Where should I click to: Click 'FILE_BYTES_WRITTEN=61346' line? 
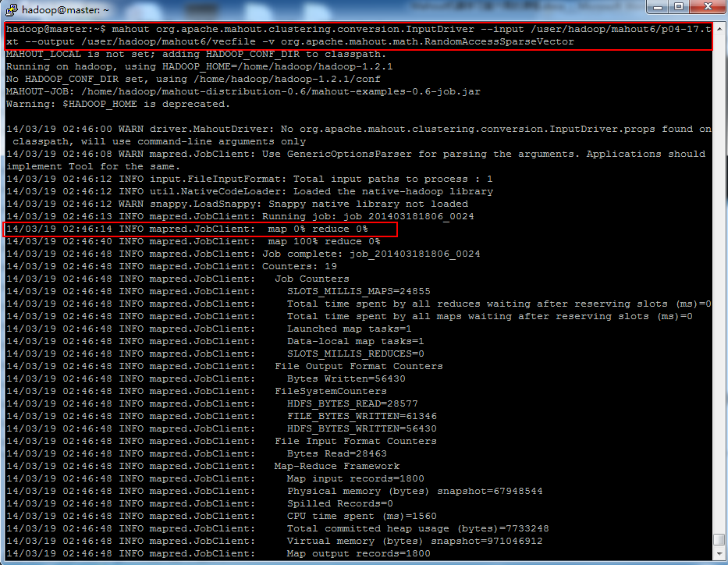[362, 417]
